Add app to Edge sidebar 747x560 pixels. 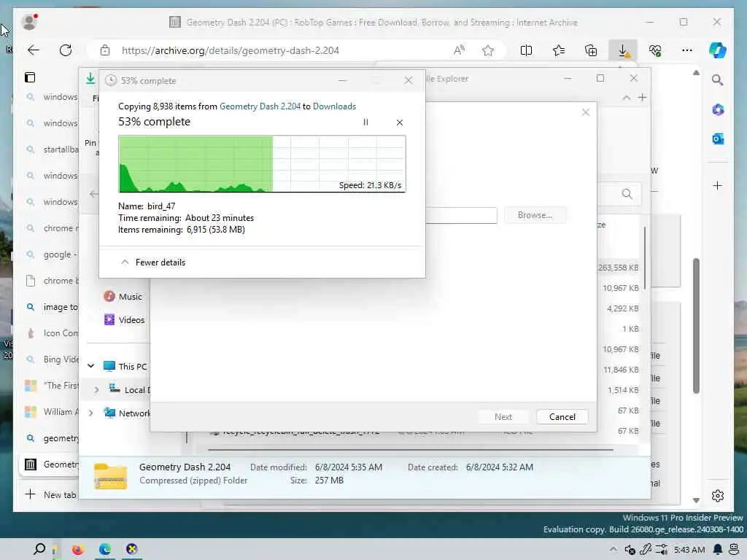tap(718, 186)
